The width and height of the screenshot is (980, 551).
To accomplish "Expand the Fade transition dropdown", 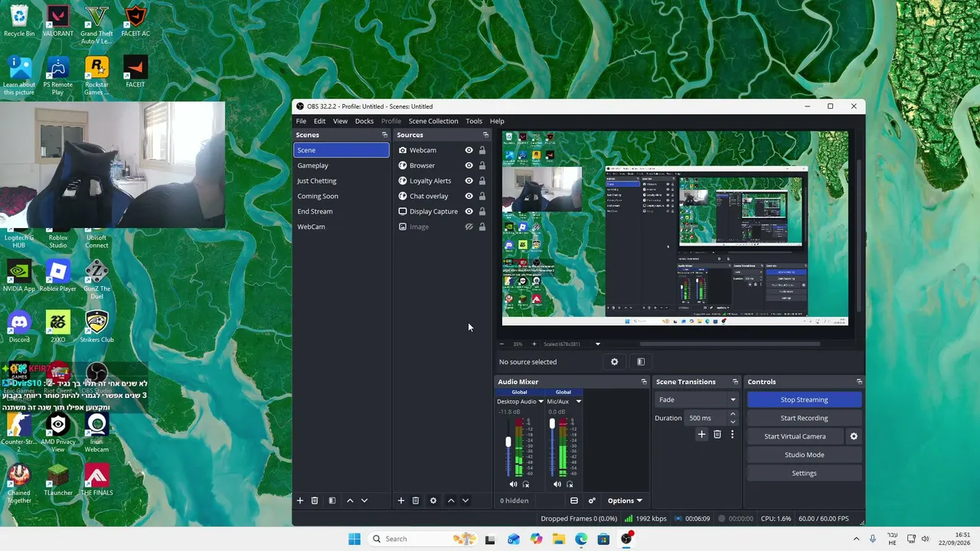I will (x=697, y=399).
